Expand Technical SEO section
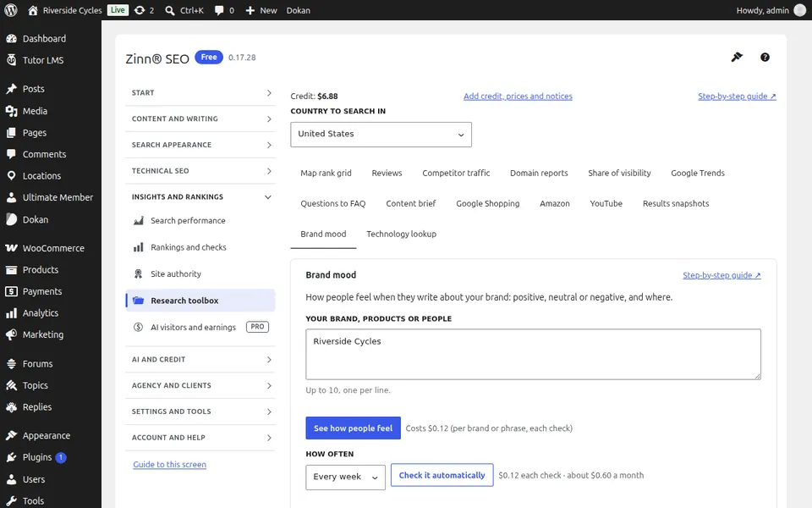Screen dimensions: 812x508 click(x=200, y=171)
